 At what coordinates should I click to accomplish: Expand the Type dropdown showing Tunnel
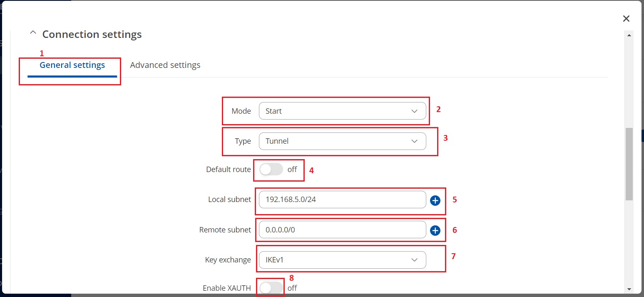coord(342,141)
